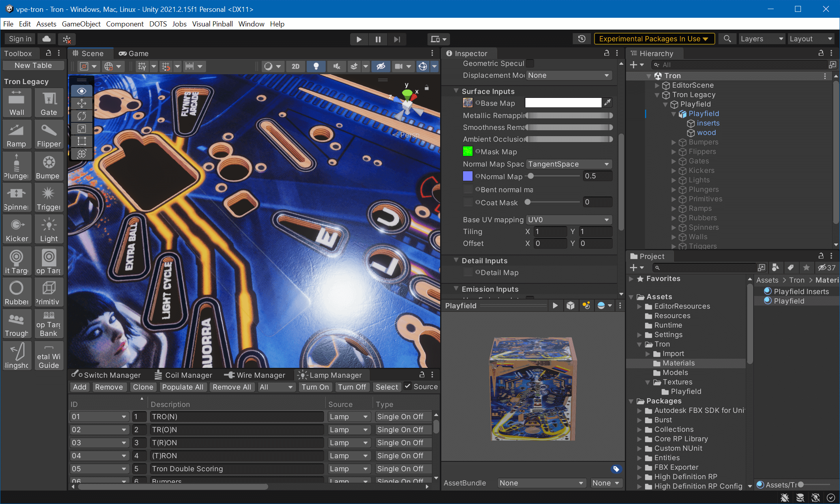This screenshot has height=504, width=840.
Task: Click the Turn On button
Action: (x=315, y=387)
